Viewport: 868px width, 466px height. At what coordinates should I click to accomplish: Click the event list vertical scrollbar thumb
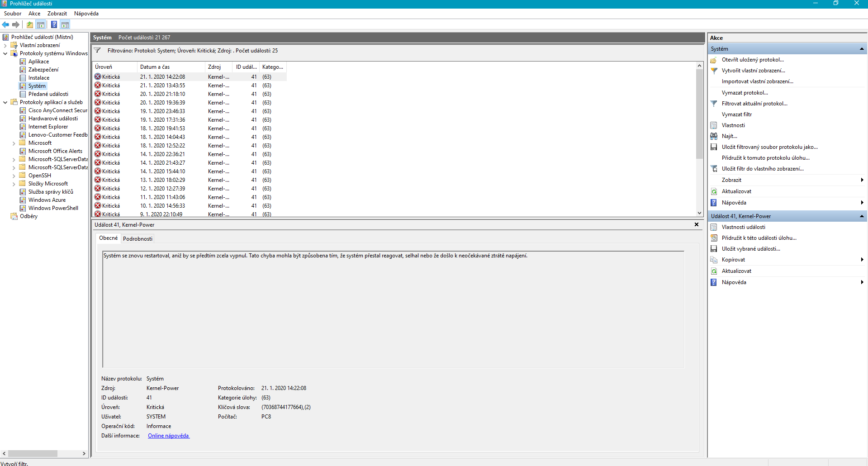699,114
